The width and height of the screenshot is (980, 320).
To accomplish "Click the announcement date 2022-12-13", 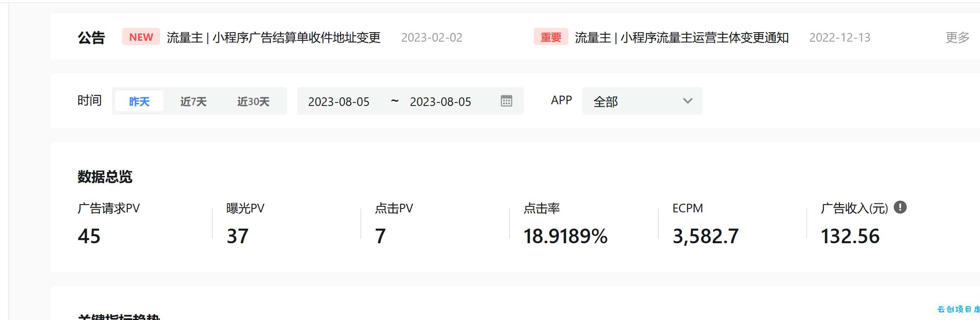I will [x=840, y=38].
